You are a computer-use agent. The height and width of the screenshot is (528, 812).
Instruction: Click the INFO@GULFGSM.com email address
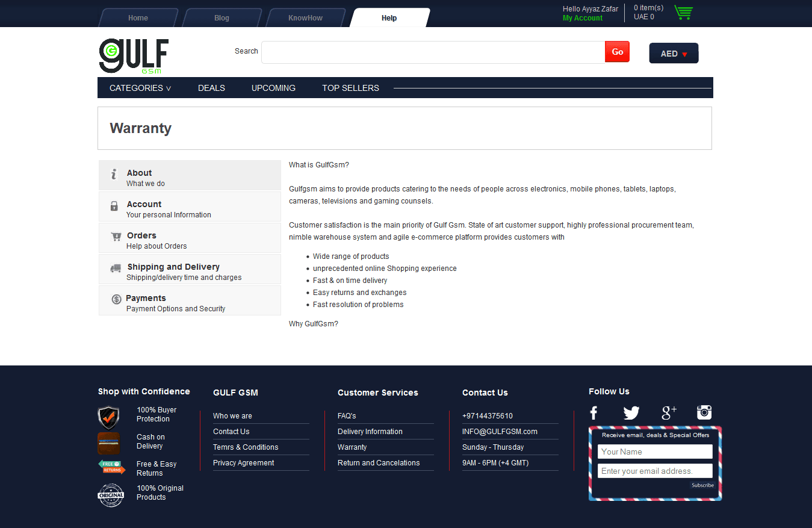(500, 432)
